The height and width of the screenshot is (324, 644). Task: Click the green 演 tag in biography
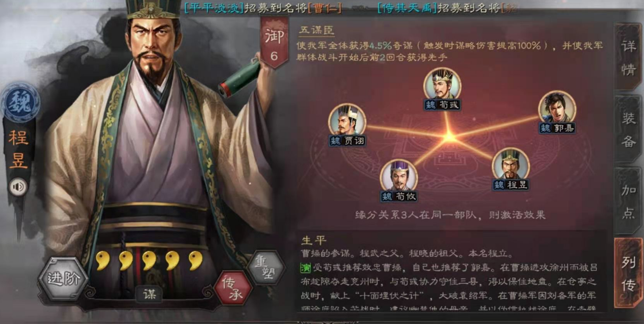pyautogui.click(x=305, y=268)
